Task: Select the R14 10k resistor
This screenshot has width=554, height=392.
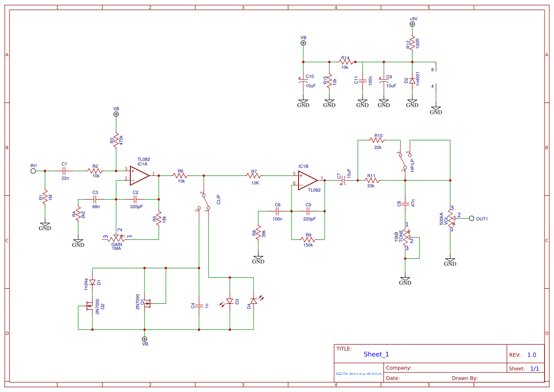Action: 345,62
